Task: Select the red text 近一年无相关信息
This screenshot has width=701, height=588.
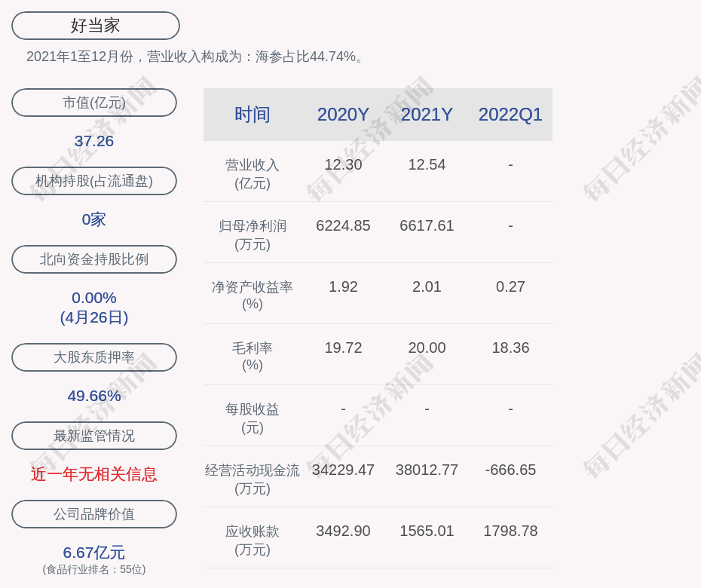Action: [94, 474]
